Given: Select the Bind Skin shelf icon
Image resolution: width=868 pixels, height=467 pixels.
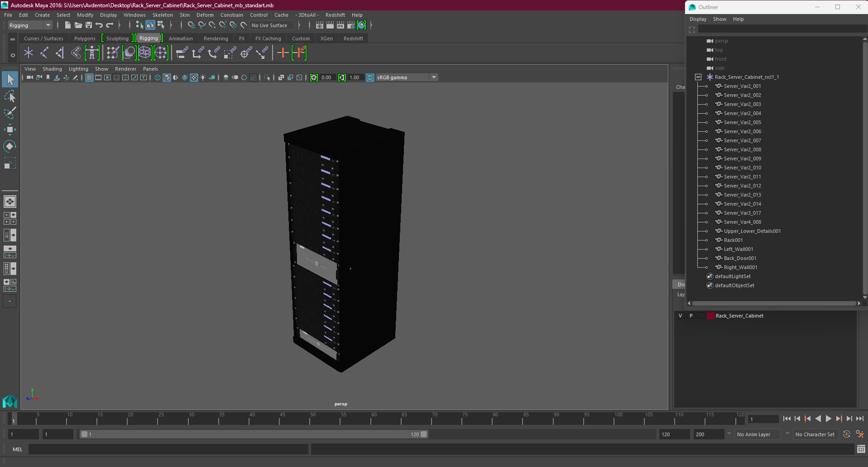Looking at the screenshot, I should [x=76, y=53].
